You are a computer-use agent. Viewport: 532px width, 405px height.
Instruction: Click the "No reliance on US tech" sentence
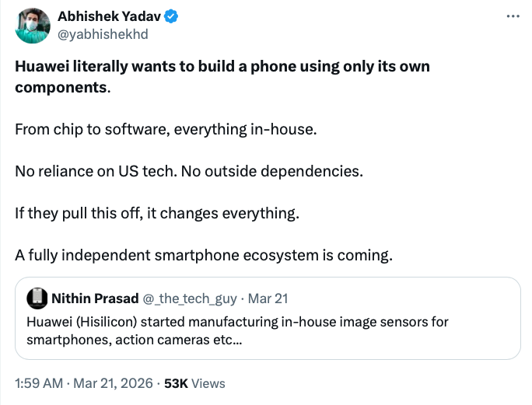(x=96, y=170)
